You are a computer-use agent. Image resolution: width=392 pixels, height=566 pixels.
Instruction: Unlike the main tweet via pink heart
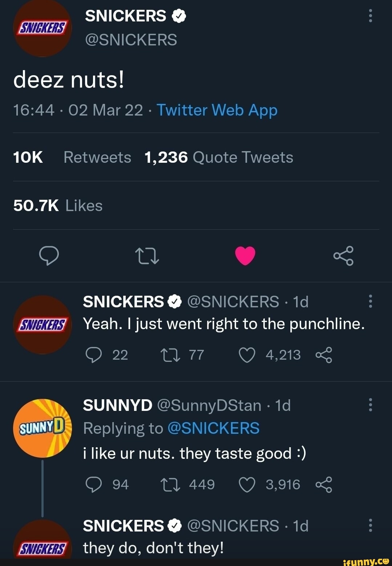(x=245, y=256)
